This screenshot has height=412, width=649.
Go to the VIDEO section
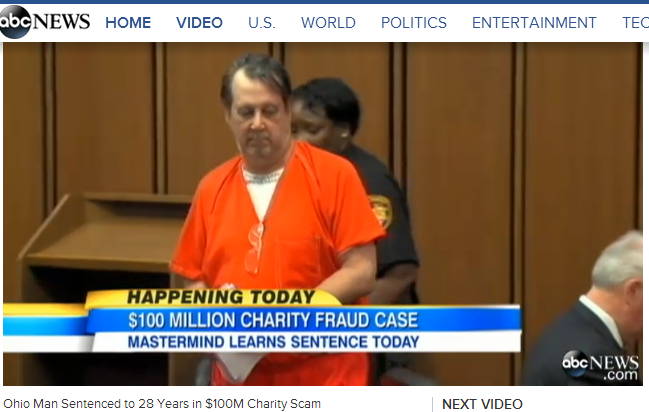click(200, 23)
